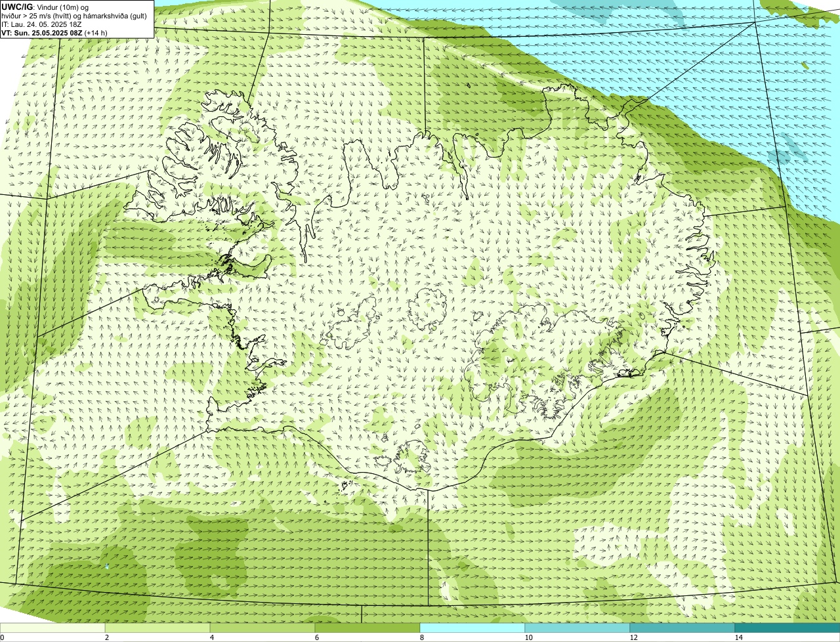Select the 6–8 dark green legend segment
This screenshot has height=642, width=840.
coord(367,628)
